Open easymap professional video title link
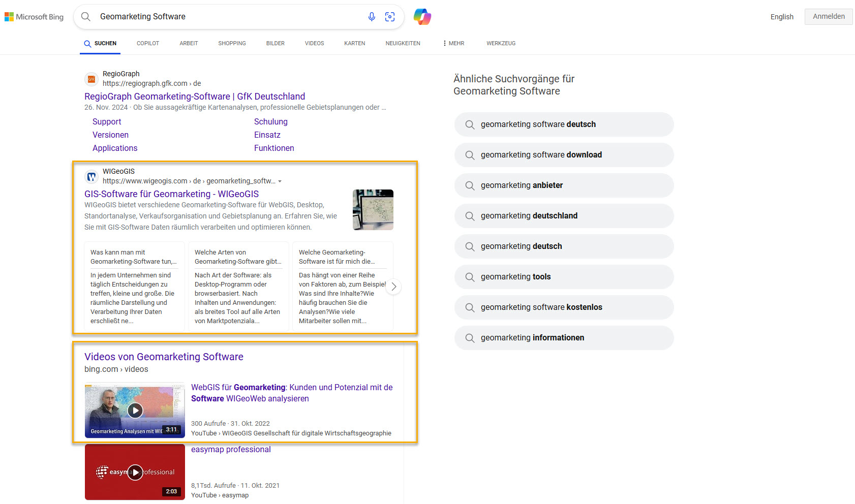Screen dimensions: 855x504 [231, 450]
